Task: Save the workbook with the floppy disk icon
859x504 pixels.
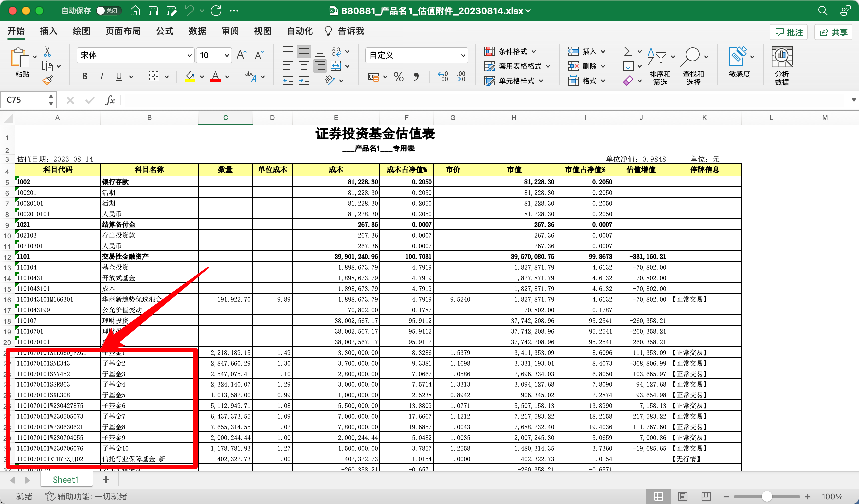Action: point(153,11)
